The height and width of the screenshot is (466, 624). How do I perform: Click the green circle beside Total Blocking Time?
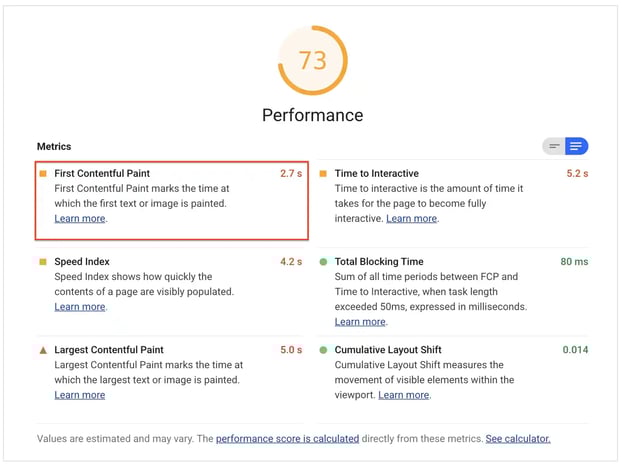point(323,262)
